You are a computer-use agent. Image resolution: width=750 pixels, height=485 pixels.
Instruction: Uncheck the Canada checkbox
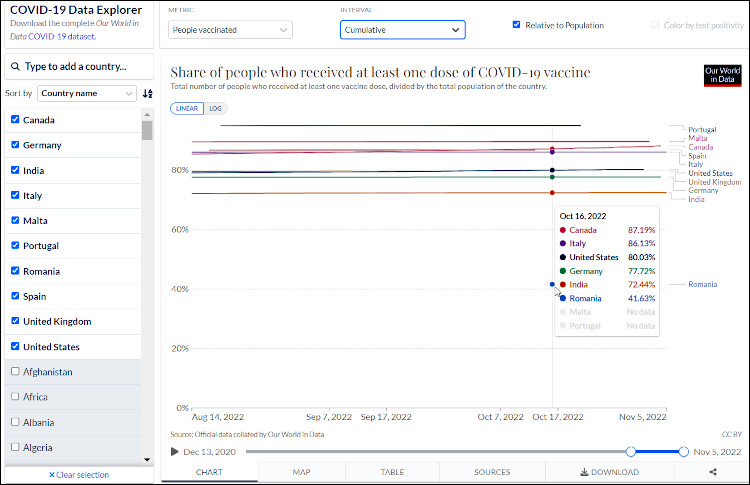coord(15,120)
